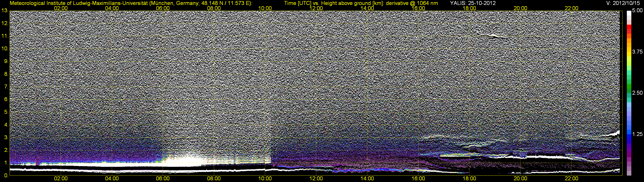Click the 5.00 value on the color scale
The height and width of the screenshot is (182, 644).
click(637, 11)
